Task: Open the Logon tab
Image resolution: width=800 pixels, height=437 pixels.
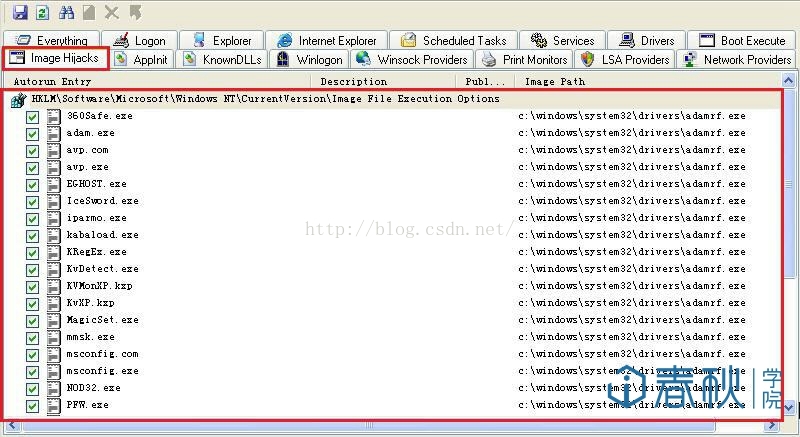Action: coord(140,40)
